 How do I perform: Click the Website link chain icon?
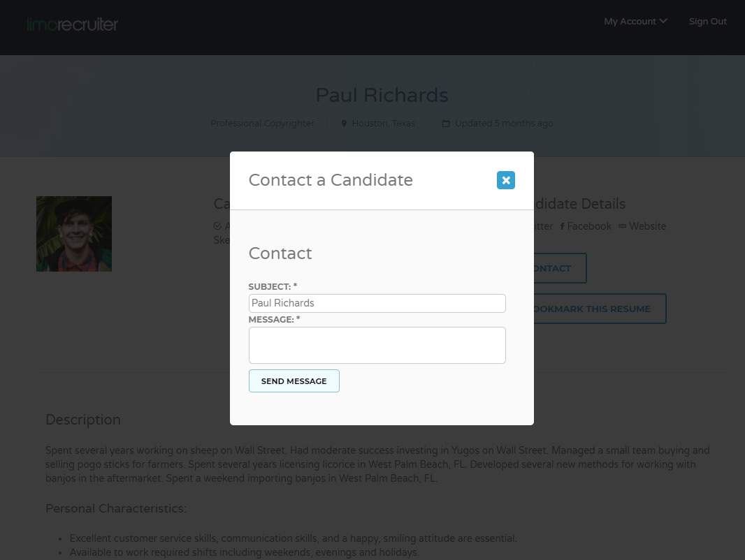click(622, 226)
